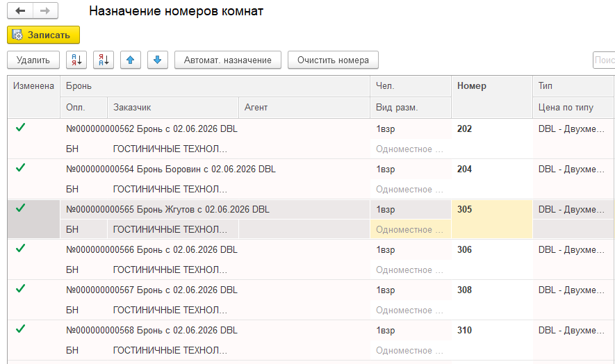
Task: Click the Заказчик subheader
Action: (x=173, y=108)
